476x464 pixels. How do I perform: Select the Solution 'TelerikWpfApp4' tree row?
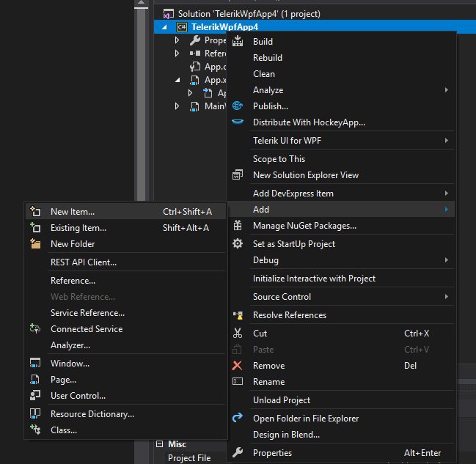[x=315, y=14]
